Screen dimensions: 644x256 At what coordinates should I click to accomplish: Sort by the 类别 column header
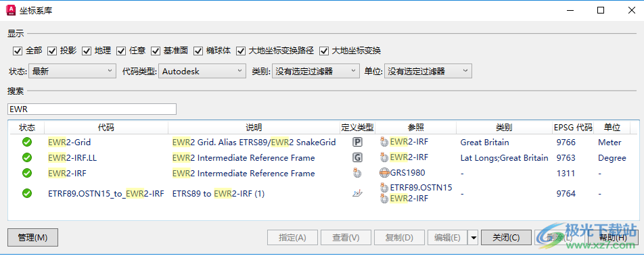tap(504, 128)
